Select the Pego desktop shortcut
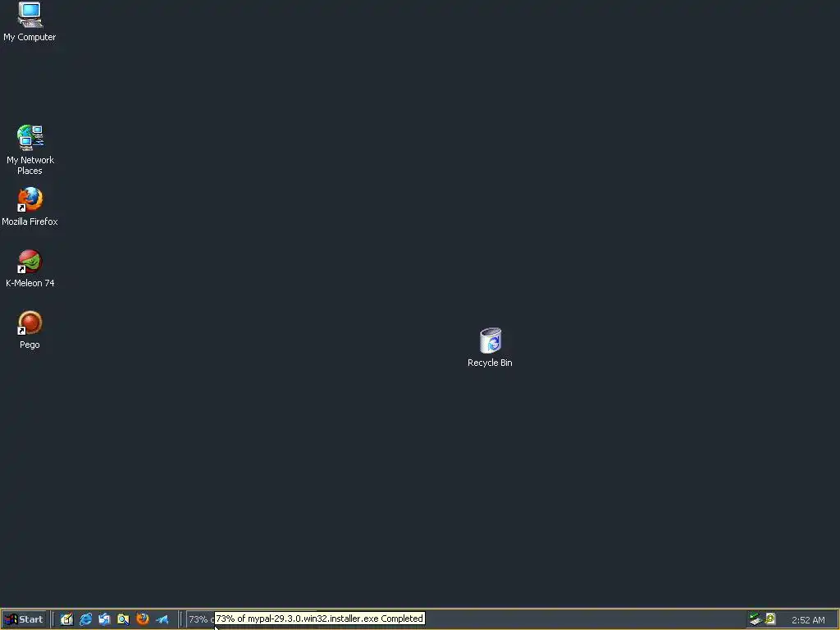Screen dimensions: 840x630 tap(30, 330)
